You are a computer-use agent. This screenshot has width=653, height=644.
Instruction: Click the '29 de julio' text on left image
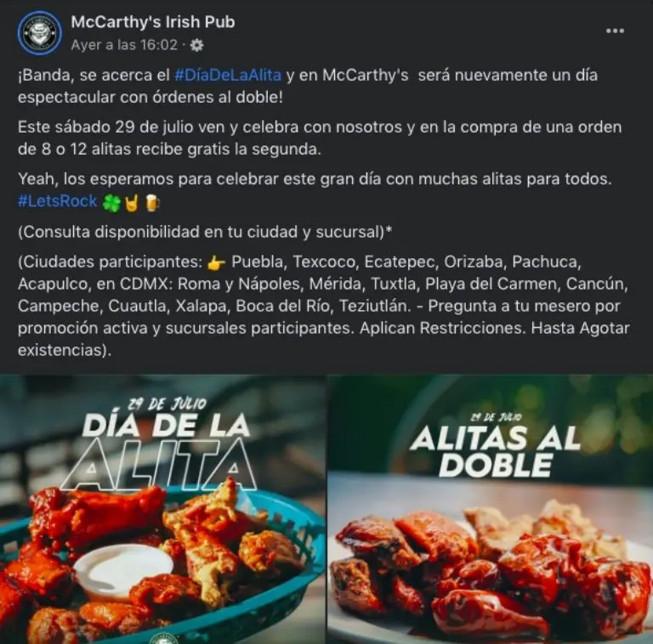point(167,404)
